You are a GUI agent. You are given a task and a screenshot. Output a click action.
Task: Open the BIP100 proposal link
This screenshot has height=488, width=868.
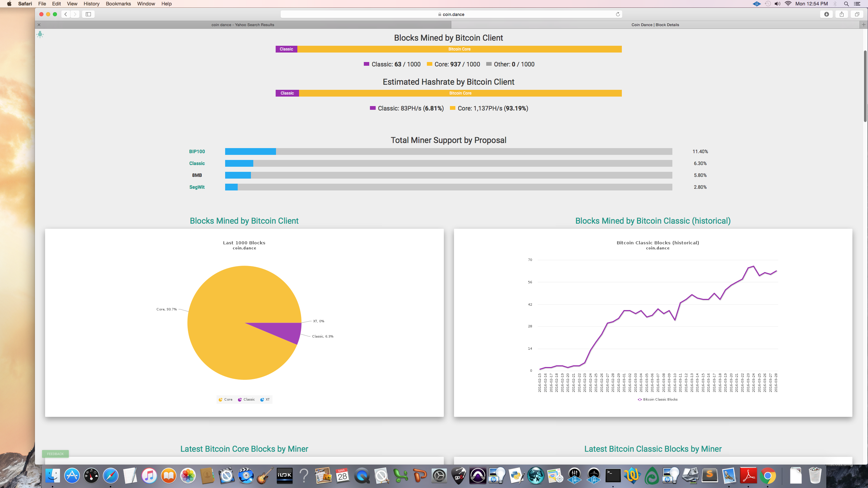coord(197,151)
